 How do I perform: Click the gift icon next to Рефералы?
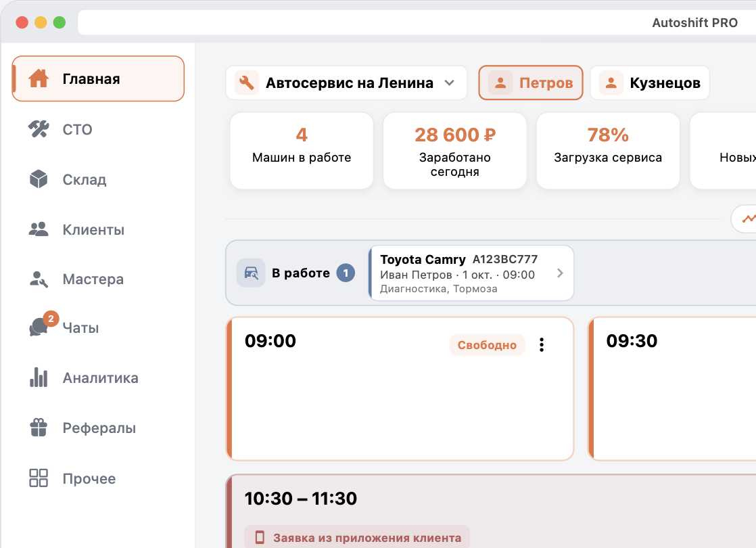click(39, 428)
